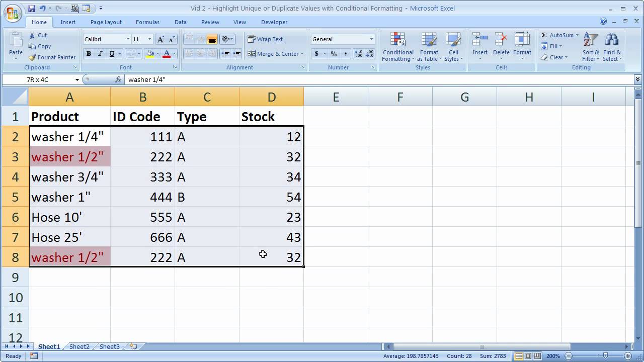644x362 pixels.
Task: Click Increase Decimal button
Action: (x=359, y=54)
